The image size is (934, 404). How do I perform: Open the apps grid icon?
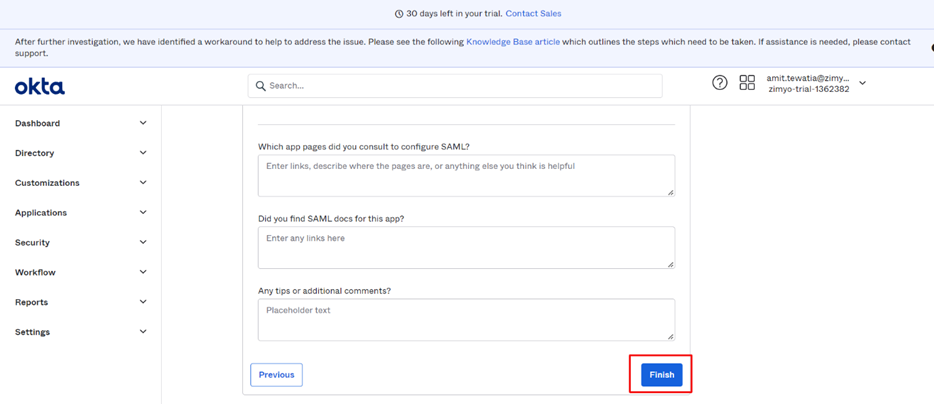point(747,83)
